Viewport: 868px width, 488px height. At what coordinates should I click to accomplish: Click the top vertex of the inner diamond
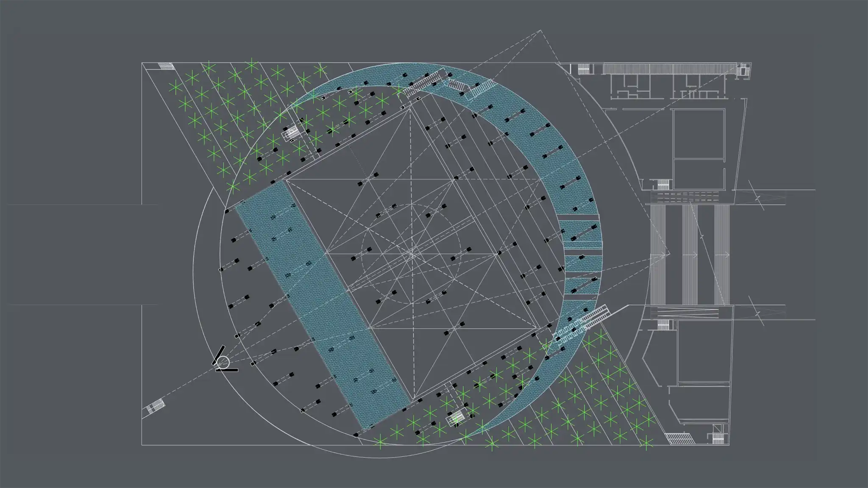(x=410, y=108)
